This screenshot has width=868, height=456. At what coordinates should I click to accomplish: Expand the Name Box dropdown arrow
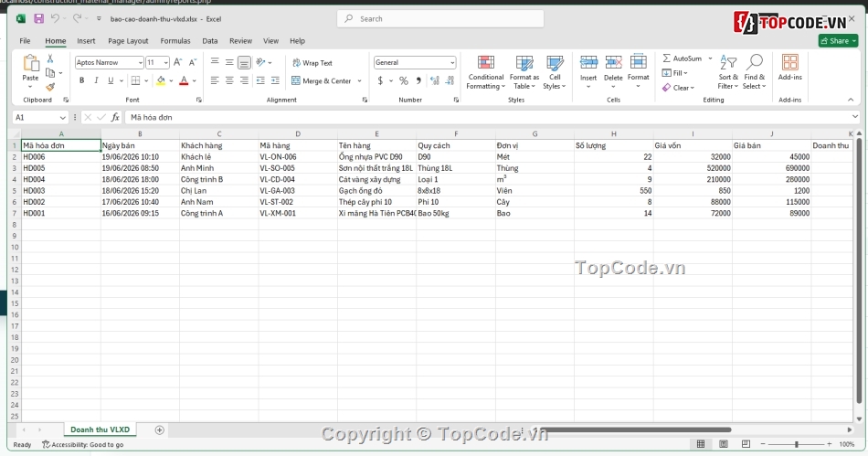point(62,117)
